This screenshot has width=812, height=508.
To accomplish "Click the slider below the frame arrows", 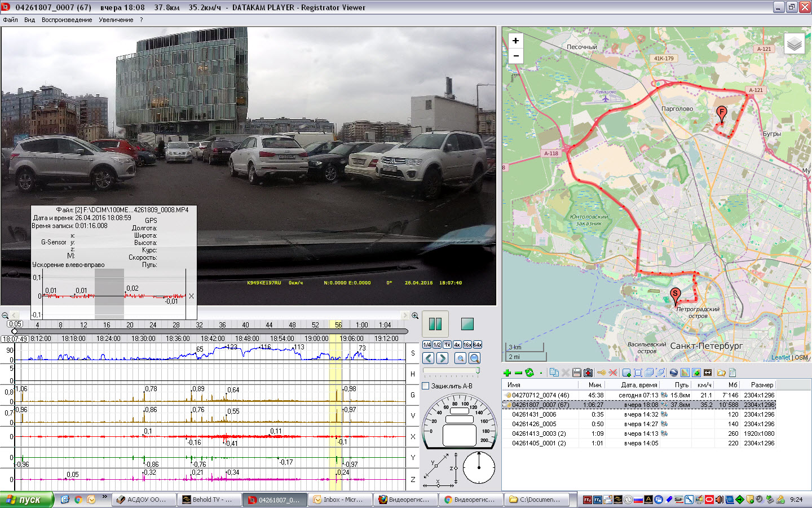I will pos(451,371).
